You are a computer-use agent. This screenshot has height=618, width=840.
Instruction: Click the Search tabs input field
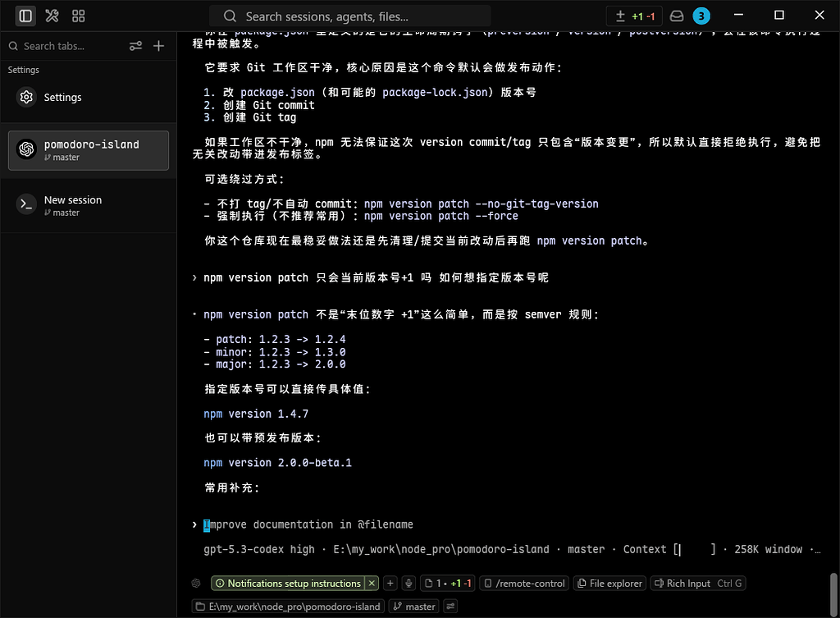[x=66, y=46]
